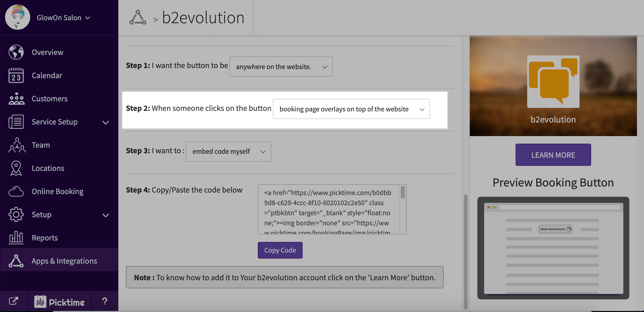Select the Team icon in sidebar
Image resolution: width=644 pixels, height=312 pixels.
[17, 145]
